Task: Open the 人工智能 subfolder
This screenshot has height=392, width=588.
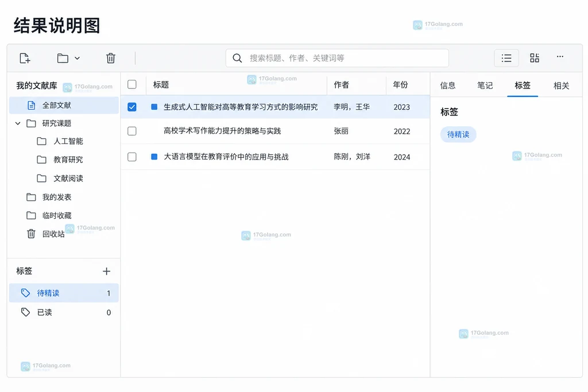Action: point(68,141)
